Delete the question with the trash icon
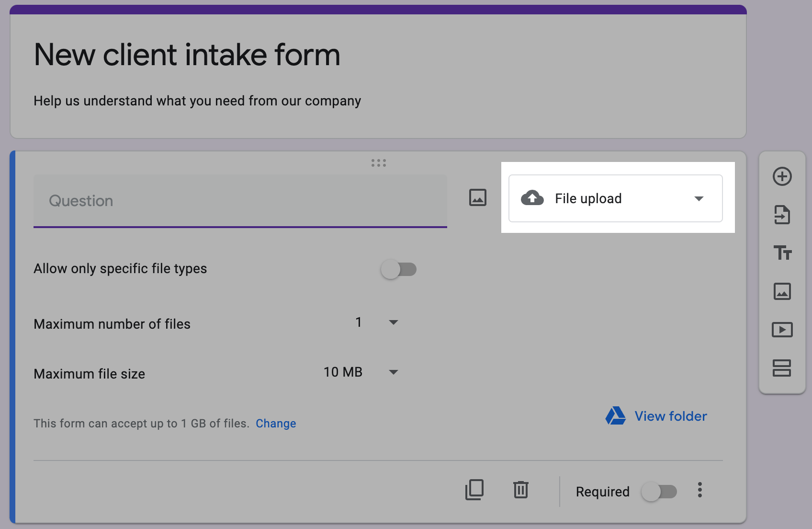This screenshot has height=529, width=812. click(x=520, y=490)
